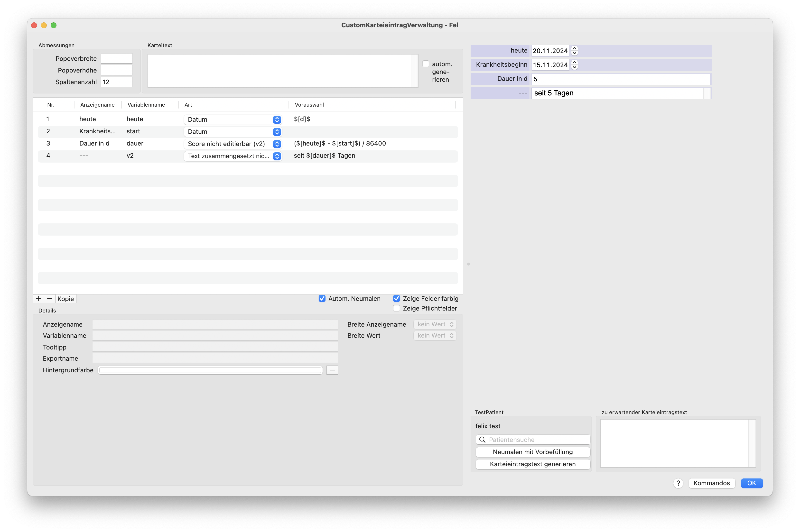Viewport: 800px width, 532px height.
Task: Click the question mark help button
Action: click(x=678, y=483)
